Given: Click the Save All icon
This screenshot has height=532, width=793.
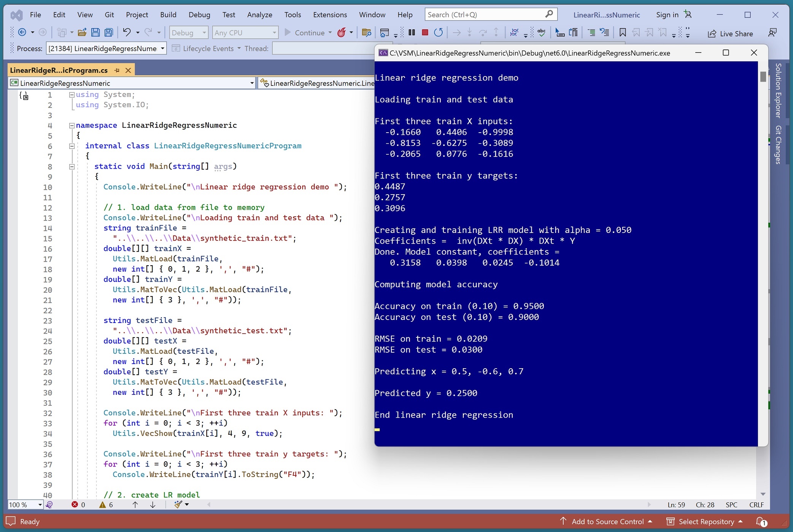Looking at the screenshot, I should coord(109,32).
